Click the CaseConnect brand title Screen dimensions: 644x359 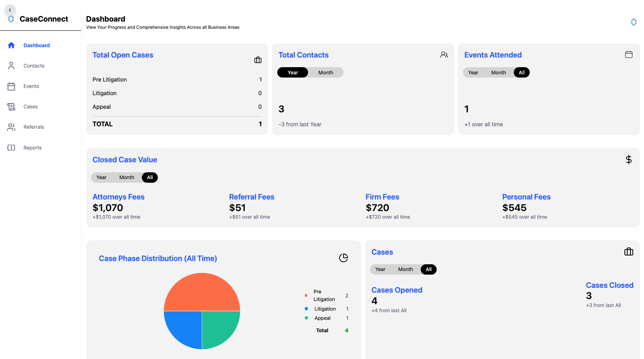coord(44,19)
